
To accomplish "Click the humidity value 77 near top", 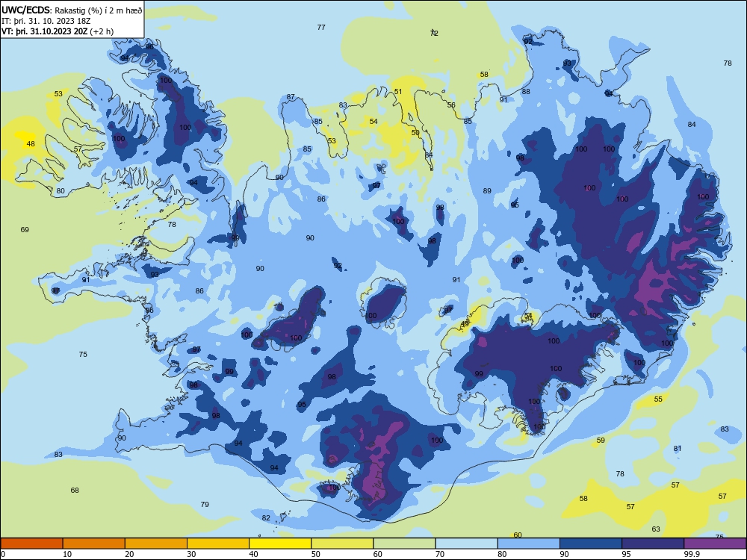I will (321, 27).
